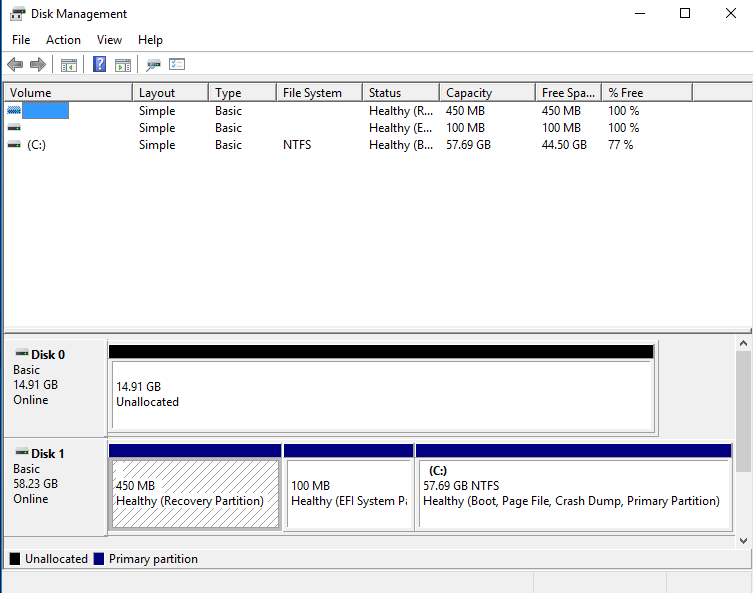Toggle the Show/Hide Action Pane icon
Screen dimensions: 753x593
point(123,65)
